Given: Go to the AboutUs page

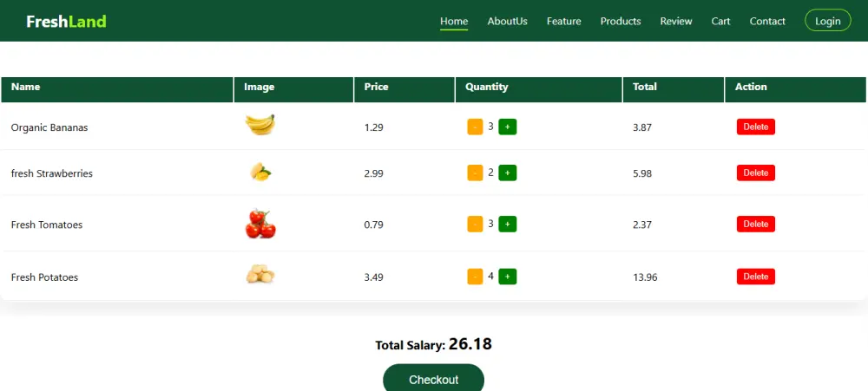Looking at the screenshot, I should (507, 21).
